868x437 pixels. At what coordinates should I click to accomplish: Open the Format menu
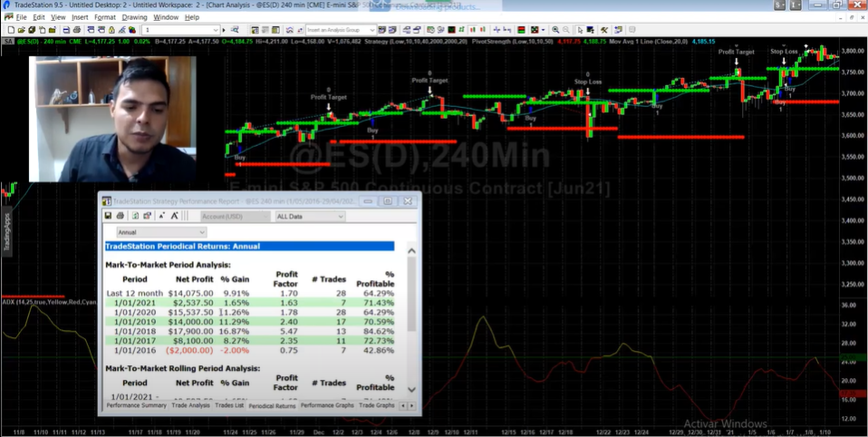(x=104, y=17)
